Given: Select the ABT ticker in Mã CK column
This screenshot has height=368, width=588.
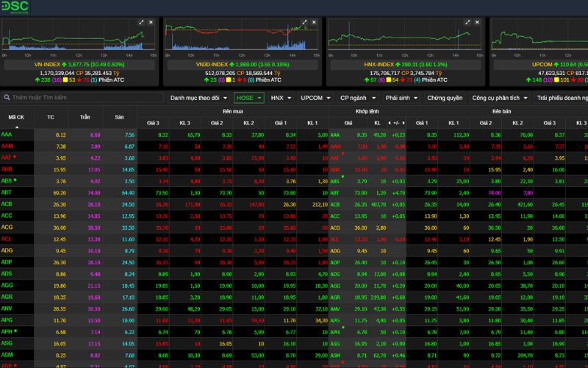Looking at the screenshot, I should pyautogui.click(x=6, y=192).
